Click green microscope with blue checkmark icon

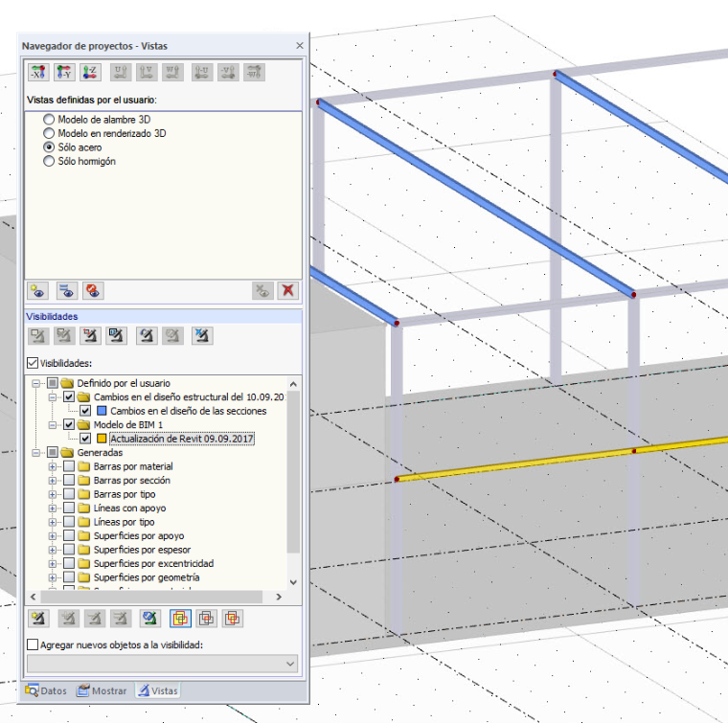(x=149, y=619)
